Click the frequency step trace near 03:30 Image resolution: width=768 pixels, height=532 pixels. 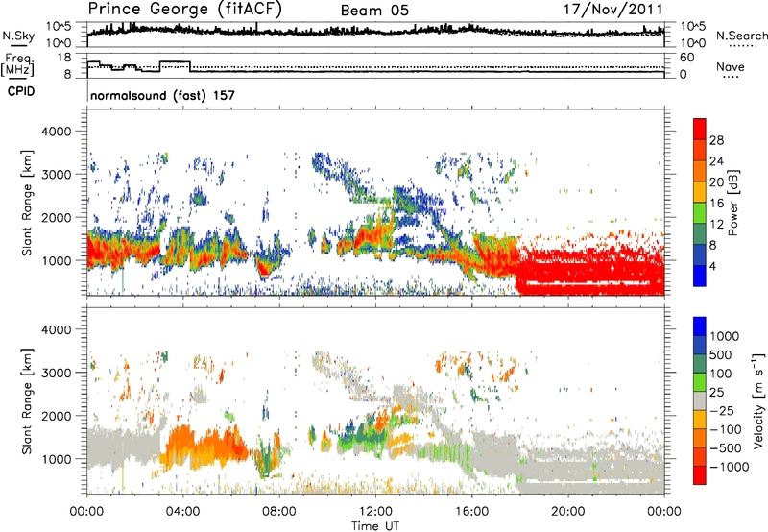[175, 62]
